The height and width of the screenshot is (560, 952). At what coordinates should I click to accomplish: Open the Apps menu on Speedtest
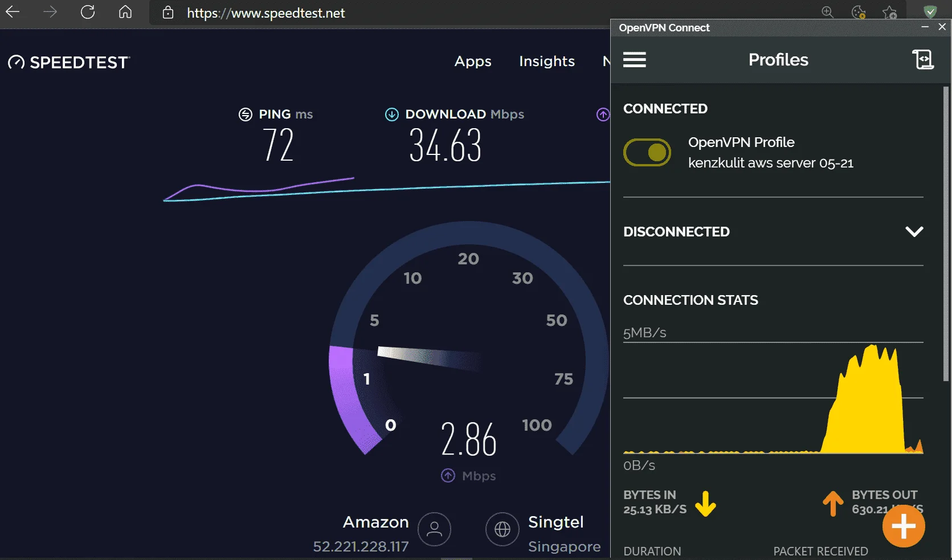coord(473,62)
